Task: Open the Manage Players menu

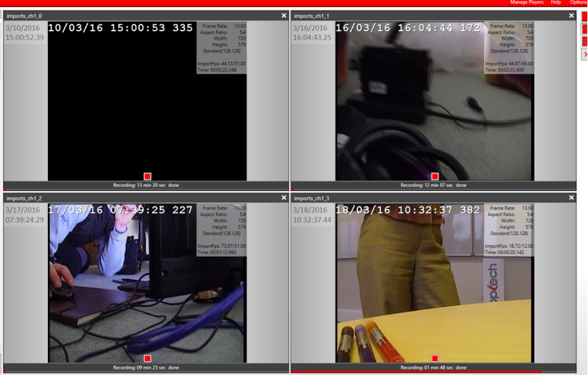Action: coord(526,3)
